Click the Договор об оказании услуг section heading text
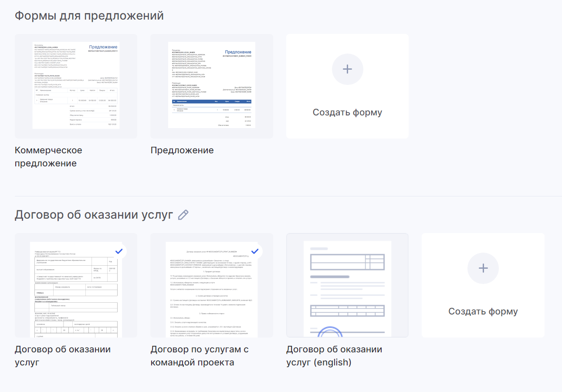Viewport: 562px width, 392px height. pos(94,215)
